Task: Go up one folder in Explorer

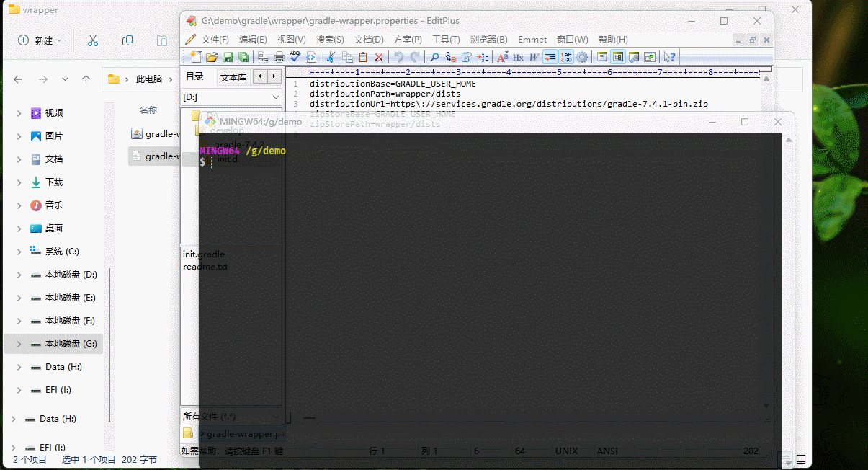Action: coord(86,79)
